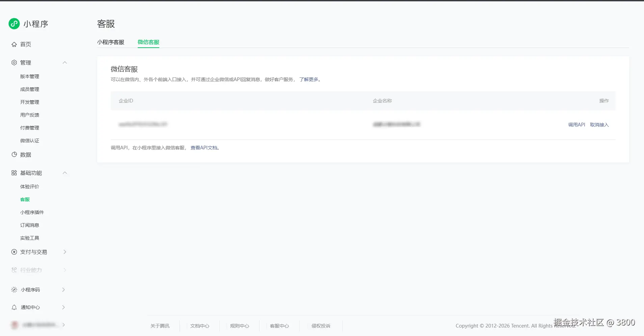Select 客服 in the sidebar
Screen dimensions: 644x336
[25, 199]
